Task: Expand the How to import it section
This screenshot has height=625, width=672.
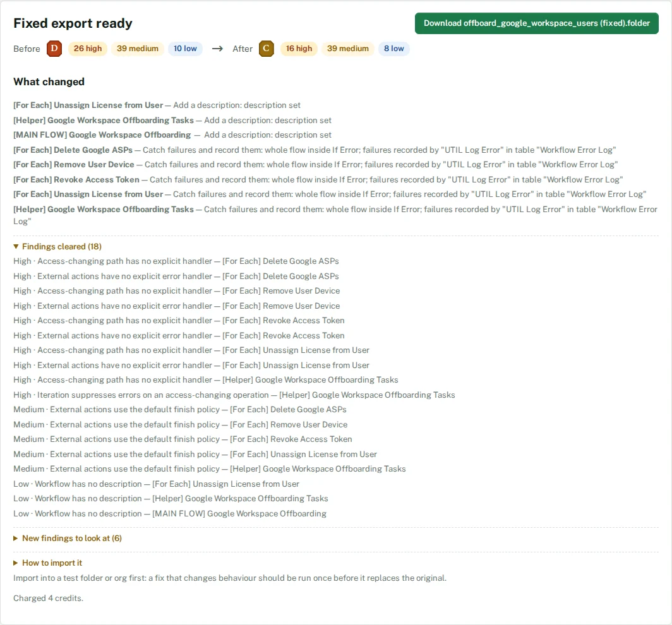Action: [47, 563]
